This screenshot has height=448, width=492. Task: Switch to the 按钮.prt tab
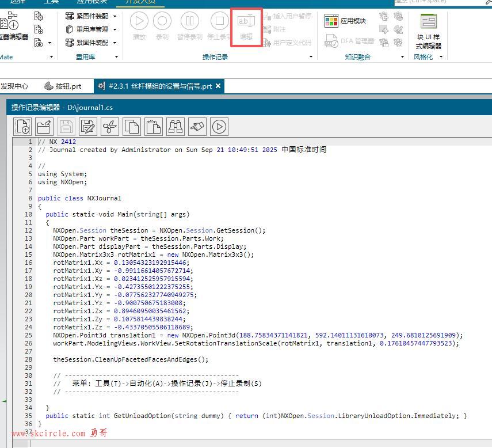63,86
